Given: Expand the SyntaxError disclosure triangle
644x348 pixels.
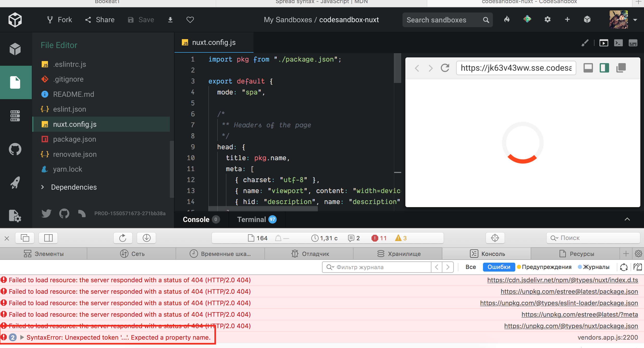Looking at the screenshot, I should coord(22,337).
